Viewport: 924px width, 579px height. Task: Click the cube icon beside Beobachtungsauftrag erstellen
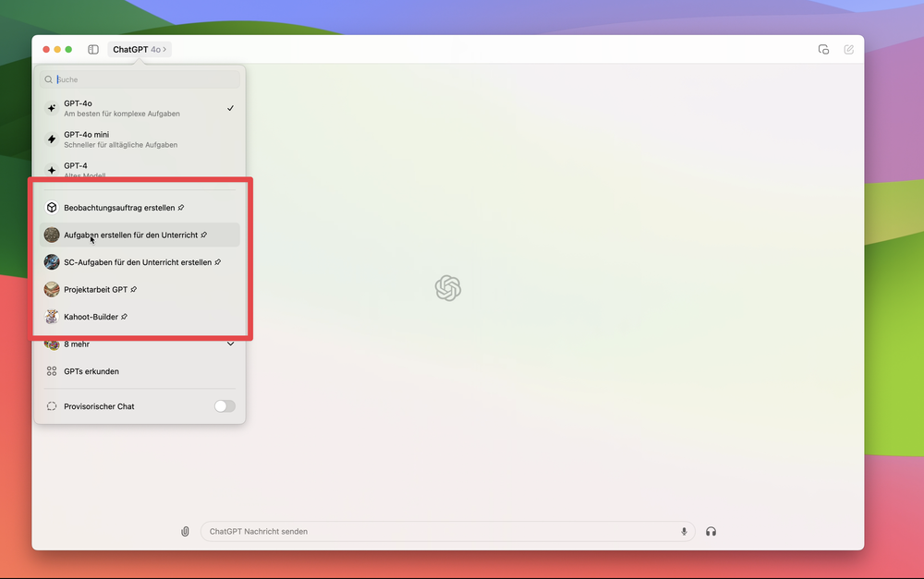(x=52, y=208)
